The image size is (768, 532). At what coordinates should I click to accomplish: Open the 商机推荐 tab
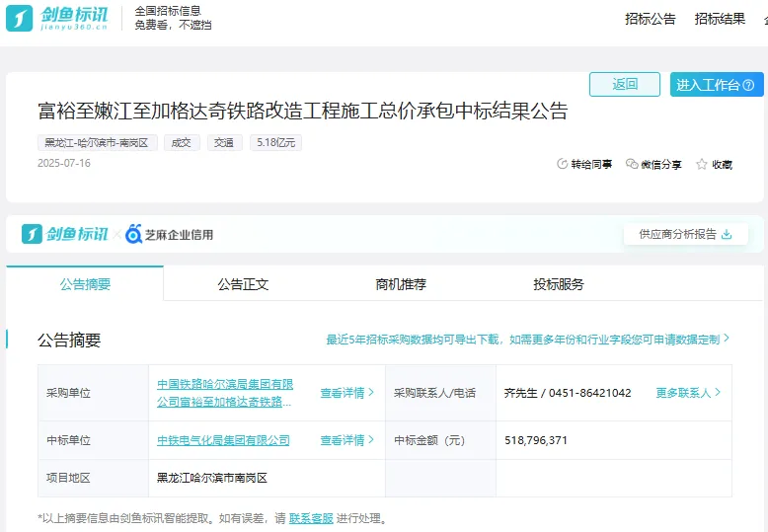click(x=401, y=284)
